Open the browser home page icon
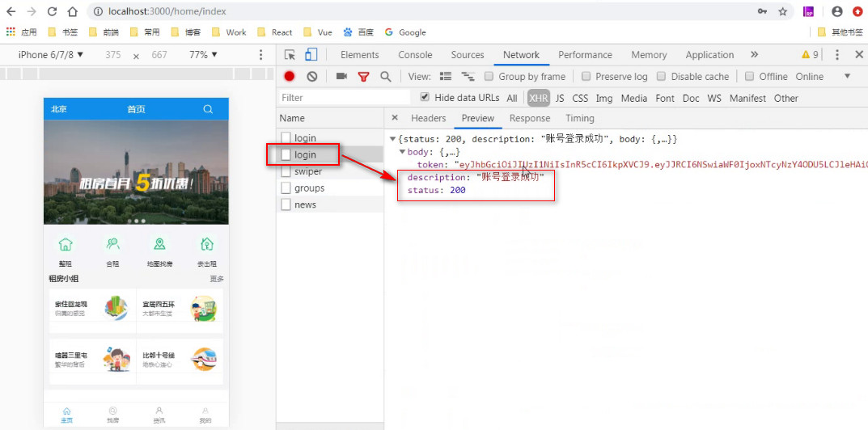The width and height of the screenshot is (868, 430). click(x=72, y=11)
